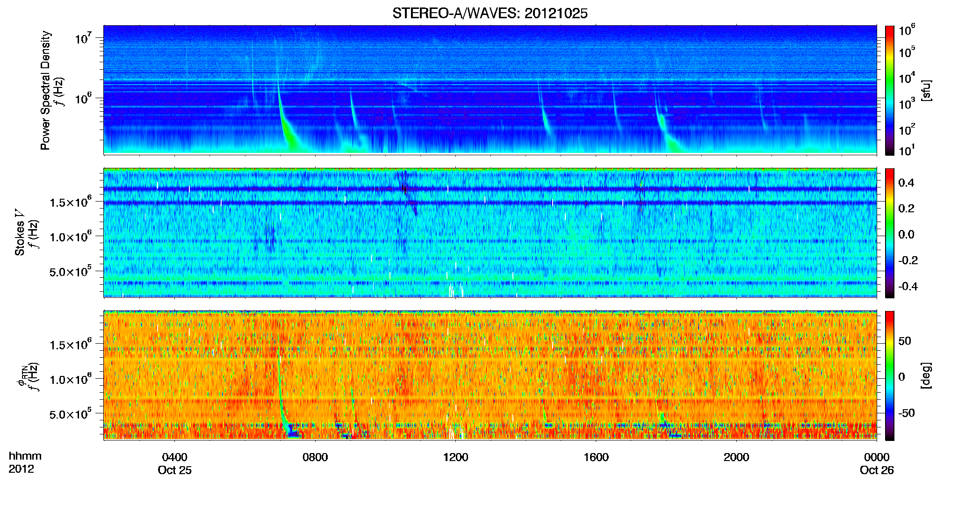
Task: Click the 0800 time axis label
Action: pos(315,457)
